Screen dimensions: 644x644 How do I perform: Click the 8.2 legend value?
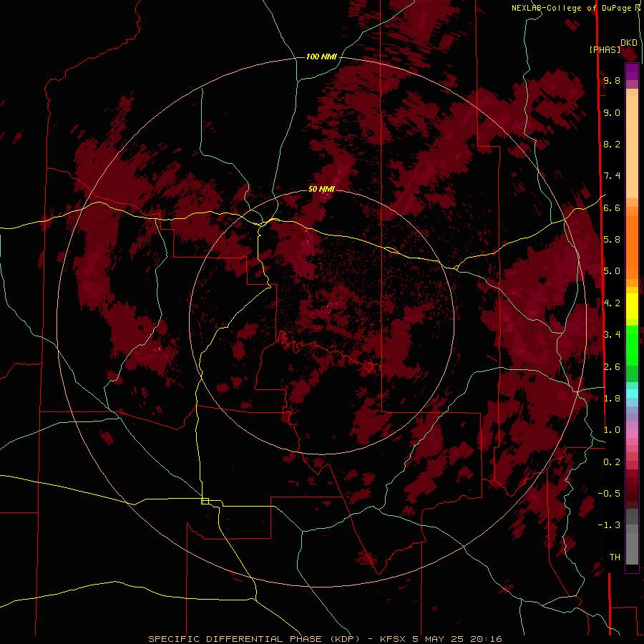coord(612,144)
